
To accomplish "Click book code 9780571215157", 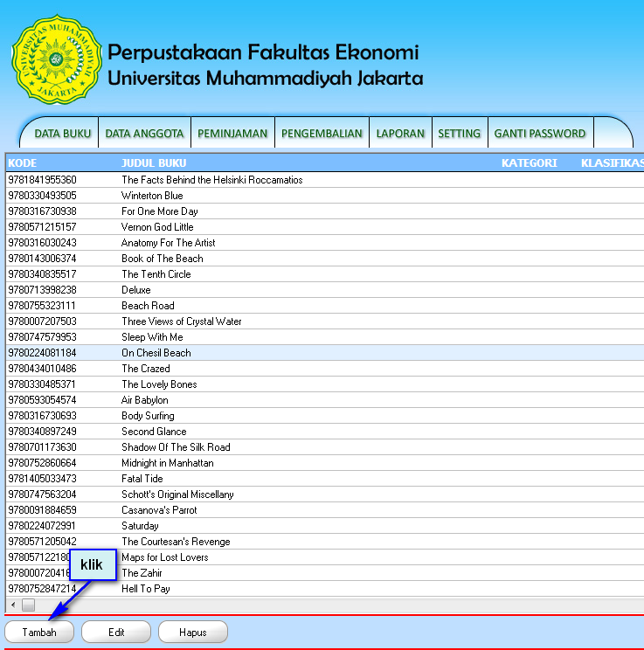I will 42,227.
